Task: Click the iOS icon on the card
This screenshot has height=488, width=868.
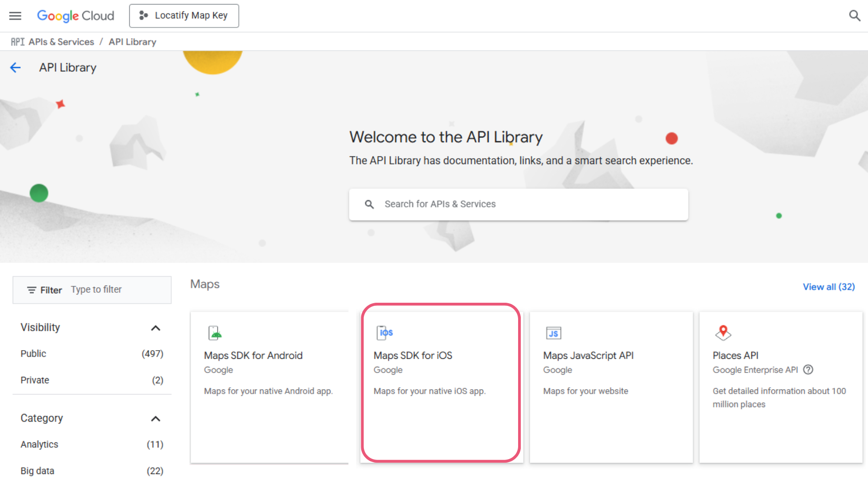Action: point(385,333)
